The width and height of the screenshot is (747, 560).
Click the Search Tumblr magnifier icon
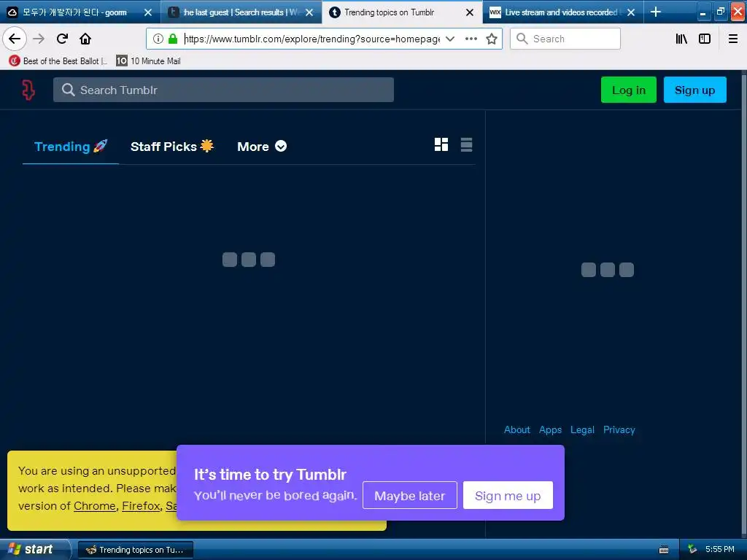pyautogui.click(x=68, y=90)
